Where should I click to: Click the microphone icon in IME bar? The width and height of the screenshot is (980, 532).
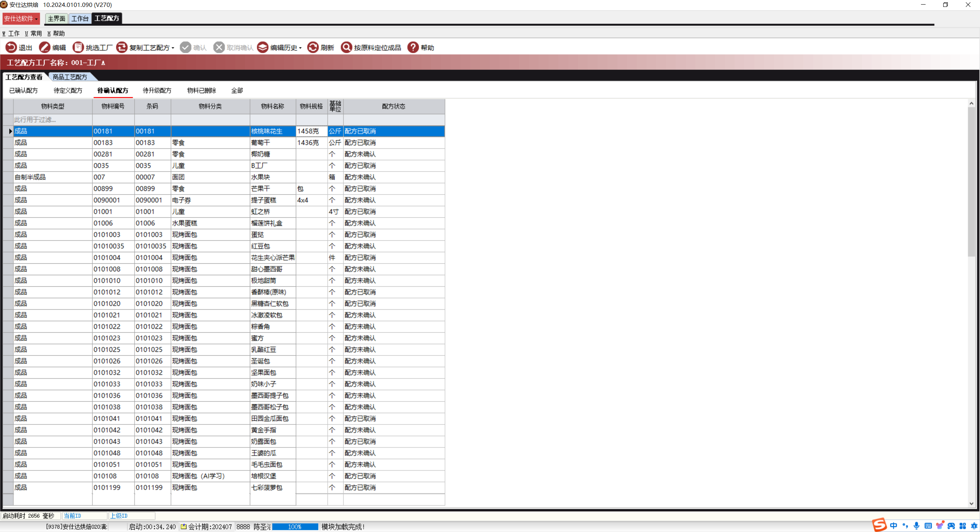click(916, 526)
